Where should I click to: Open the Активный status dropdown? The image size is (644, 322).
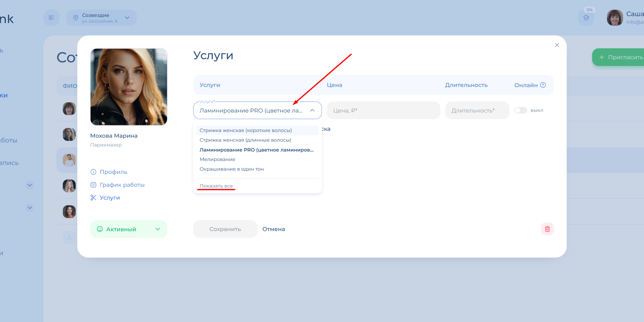pos(129,229)
